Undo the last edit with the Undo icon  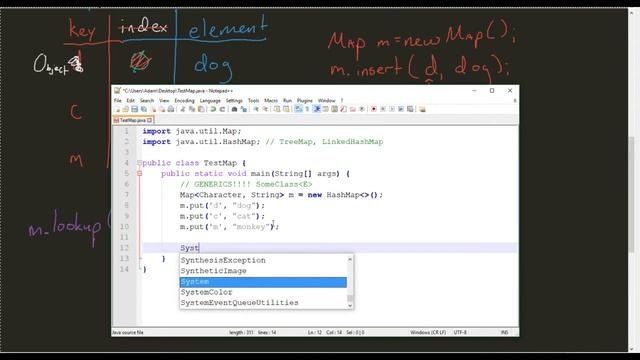[x=214, y=109]
